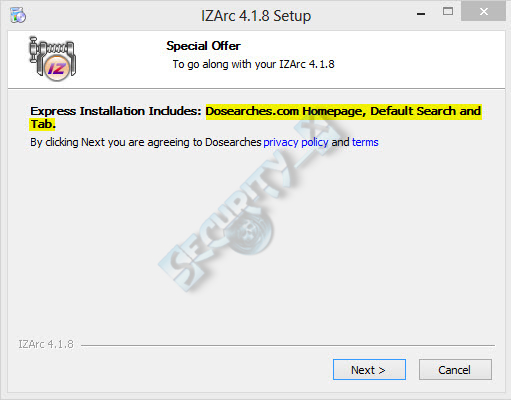The height and width of the screenshot is (400, 511).
Task: Click the Special Offer heading
Action: [203, 46]
